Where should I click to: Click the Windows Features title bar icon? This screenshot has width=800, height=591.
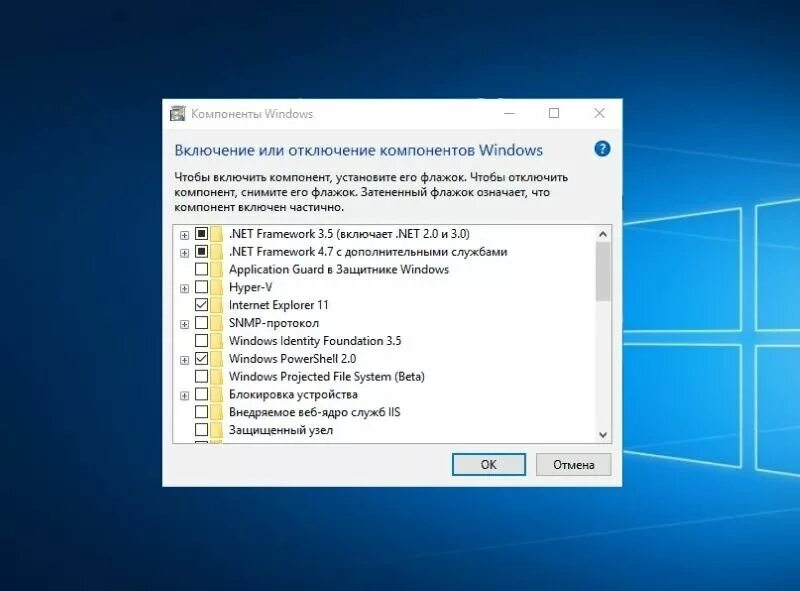[178, 113]
